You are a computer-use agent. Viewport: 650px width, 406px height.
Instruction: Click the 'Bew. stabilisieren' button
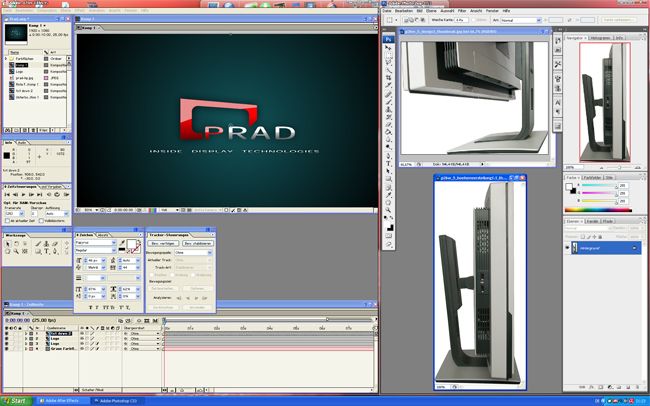coord(198,243)
